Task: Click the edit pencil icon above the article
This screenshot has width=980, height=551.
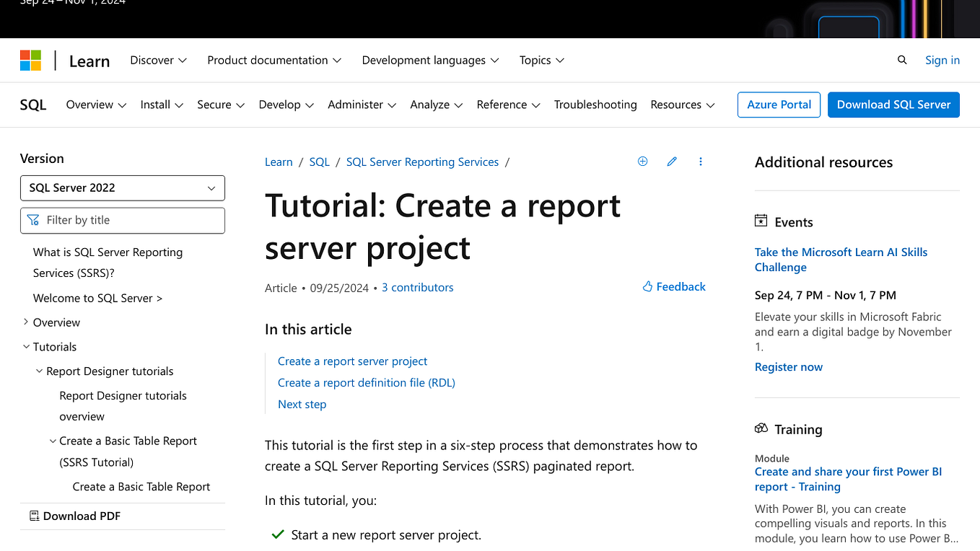Action: pos(672,161)
